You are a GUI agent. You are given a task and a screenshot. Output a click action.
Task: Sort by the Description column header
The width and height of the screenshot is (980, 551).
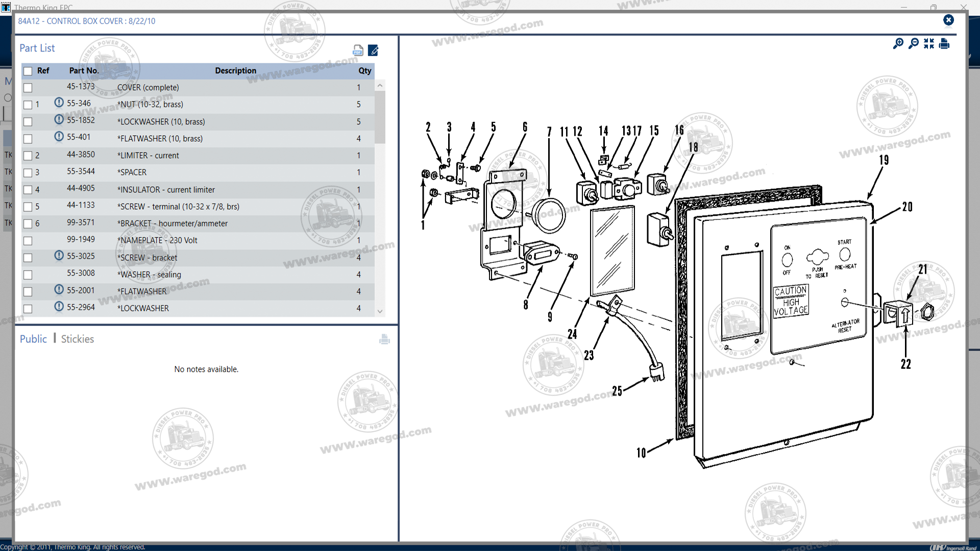point(235,71)
